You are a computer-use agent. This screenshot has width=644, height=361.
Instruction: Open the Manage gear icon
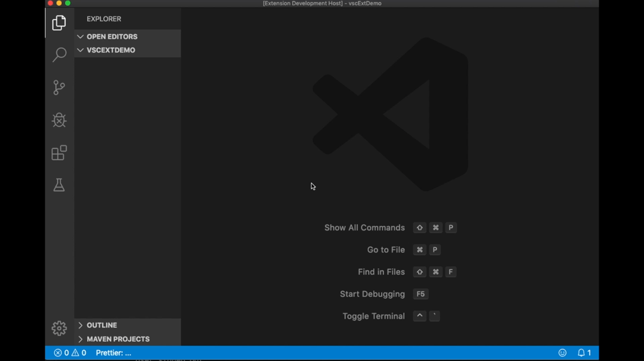pos(59,328)
